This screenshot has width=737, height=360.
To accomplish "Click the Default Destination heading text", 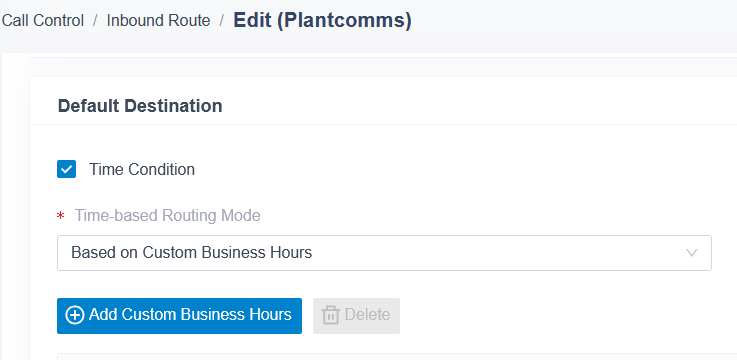I will (140, 106).
